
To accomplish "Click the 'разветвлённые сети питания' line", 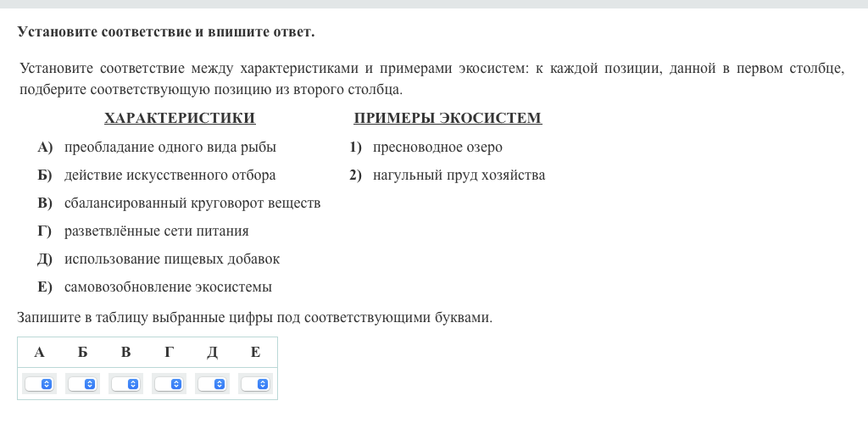I will point(157,231).
